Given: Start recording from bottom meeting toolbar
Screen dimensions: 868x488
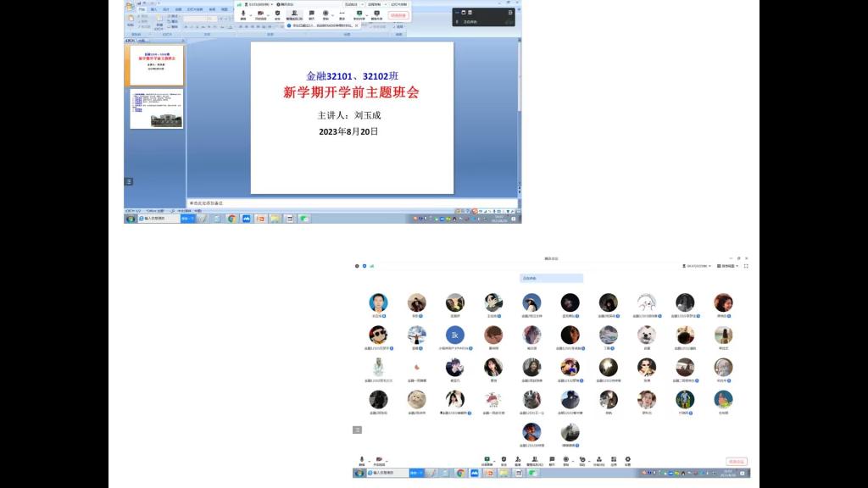Looking at the screenshot, I should 566,460.
